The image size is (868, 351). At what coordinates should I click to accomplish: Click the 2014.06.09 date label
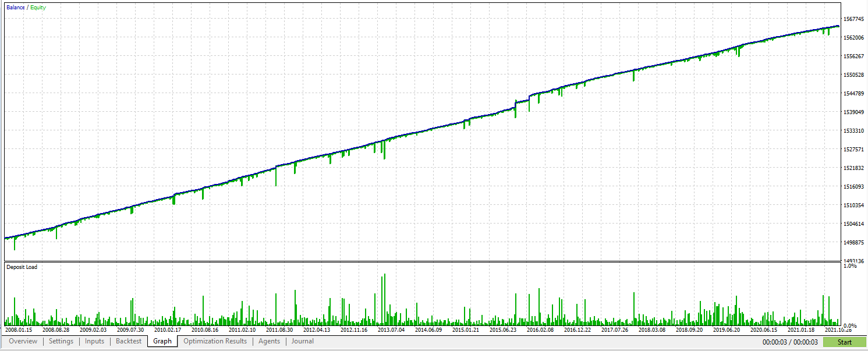[428, 330]
